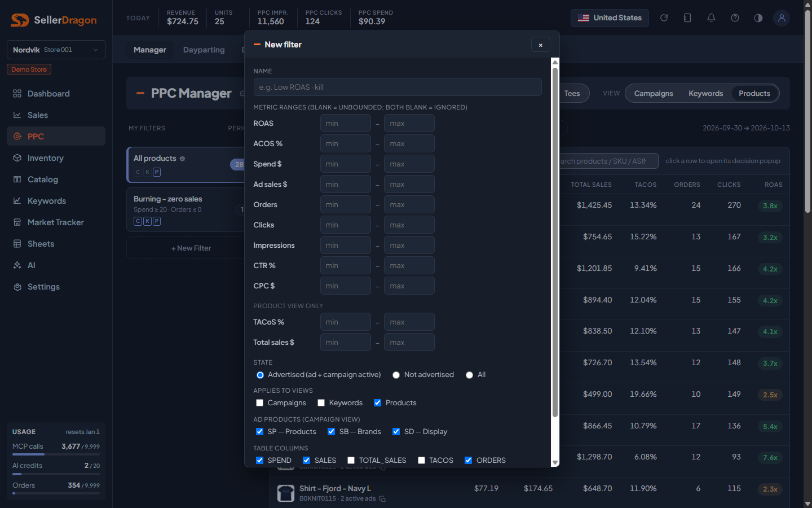Viewport: 812px width, 508px height.
Task: Select the Manager tab
Action: (x=150, y=50)
